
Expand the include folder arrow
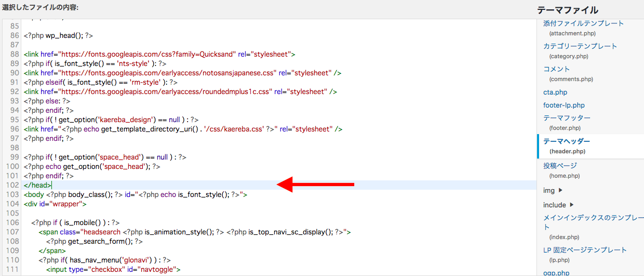[x=572, y=205]
